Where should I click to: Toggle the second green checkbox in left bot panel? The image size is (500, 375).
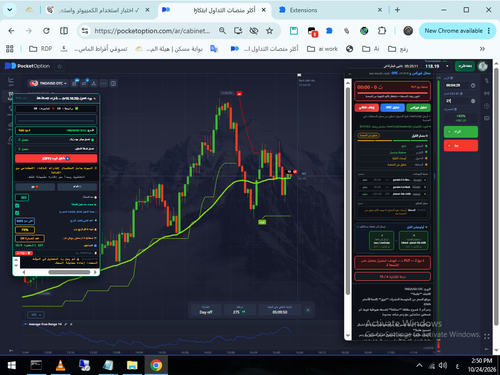tap(17, 213)
